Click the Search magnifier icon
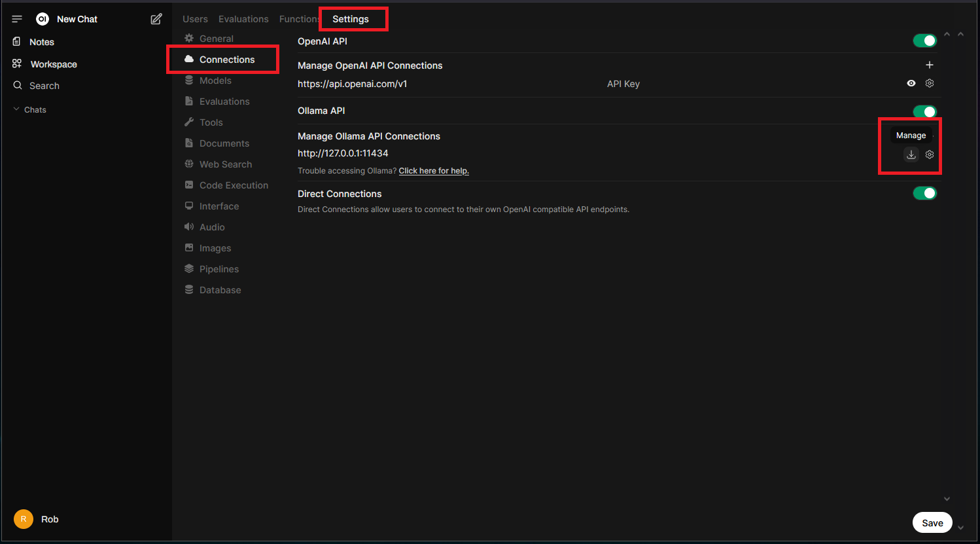Viewport: 980px width, 544px height. click(x=18, y=85)
